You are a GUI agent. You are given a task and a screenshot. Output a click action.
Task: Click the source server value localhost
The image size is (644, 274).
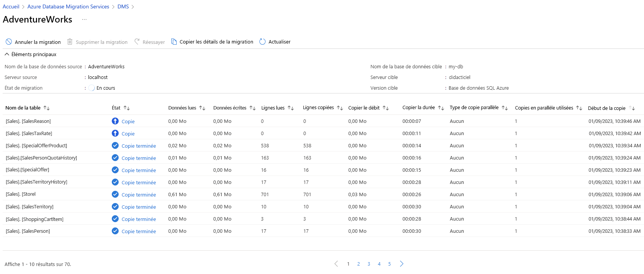[98, 77]
